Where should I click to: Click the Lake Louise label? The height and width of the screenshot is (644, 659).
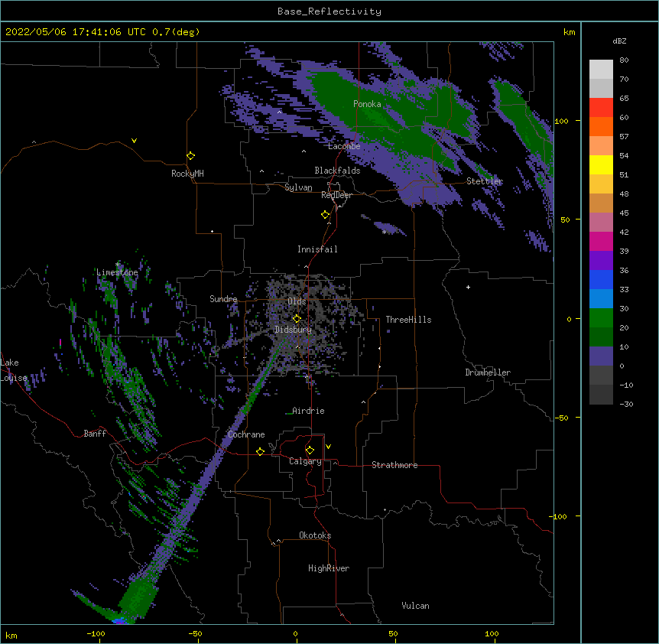(14, 370)
